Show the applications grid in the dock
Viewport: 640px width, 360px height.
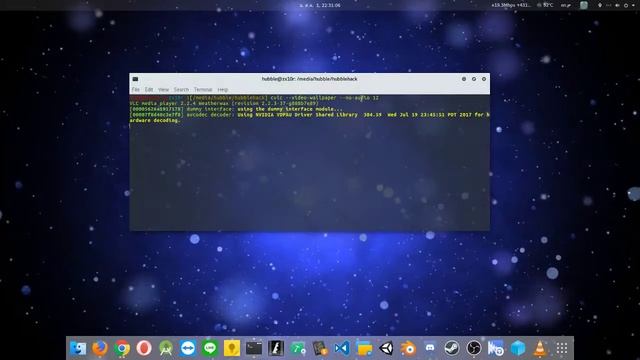pyautogui.click(x=562, y=348)
